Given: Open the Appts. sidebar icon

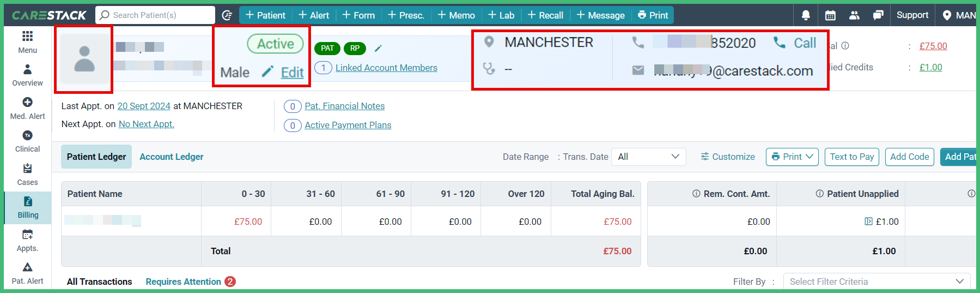Looking at the screenshot, I should (x=27, y=240).
